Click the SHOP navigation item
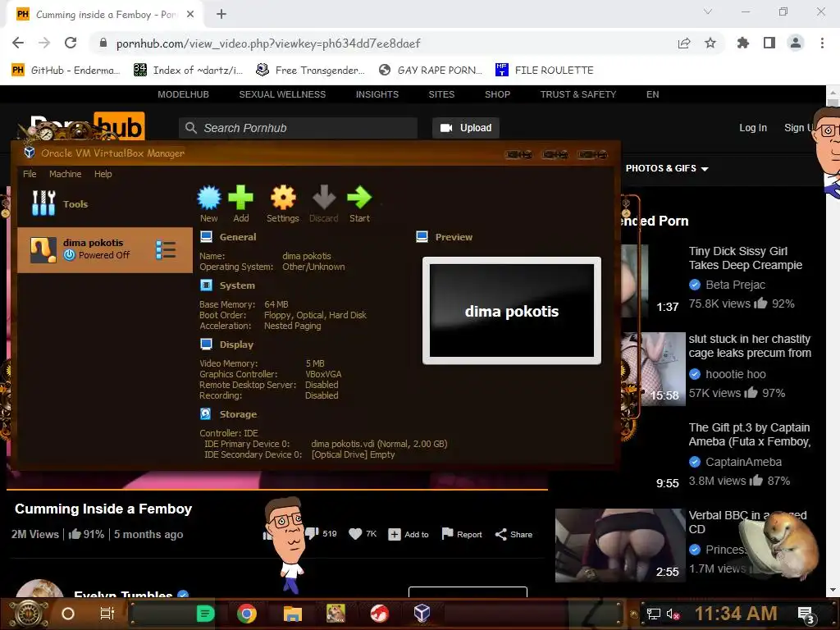The width and height of the screenshot is (840, 630). tap(497, 94)
